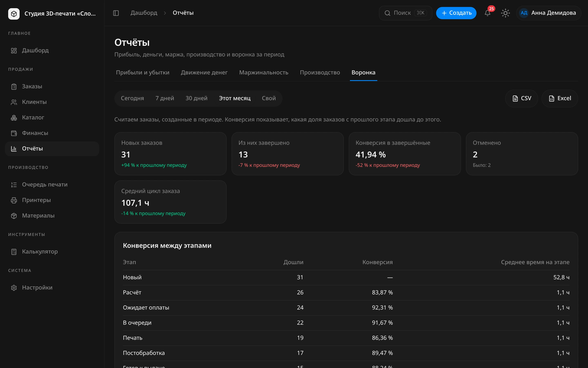Click 83,87 % in Расчёт row

[x=382, y=293]
